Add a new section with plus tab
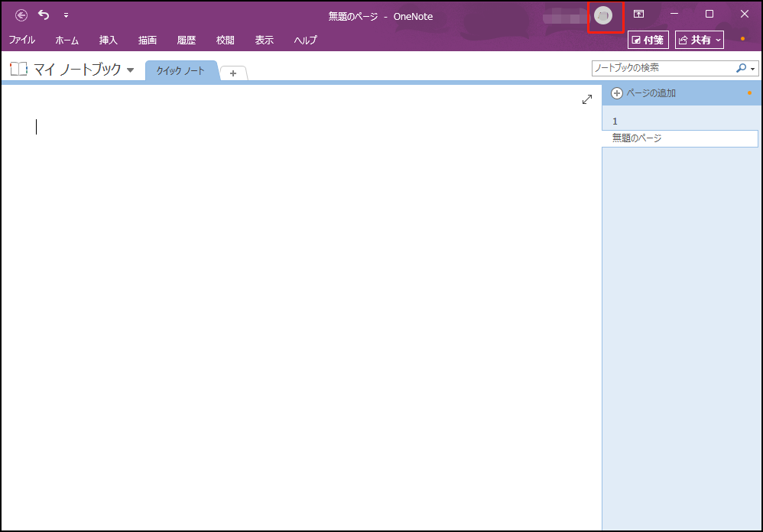763x532 pixels. (233, 73)
